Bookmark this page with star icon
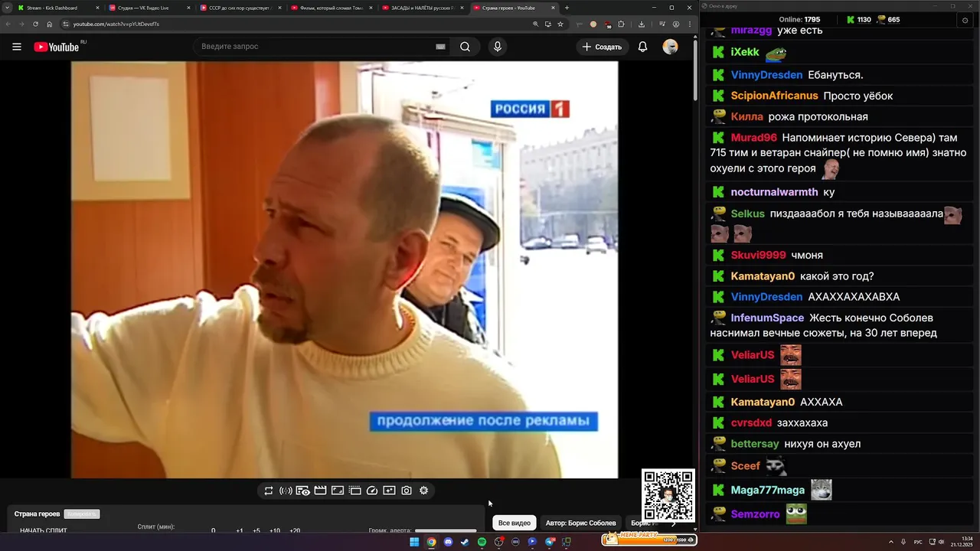980x551 pixels. pos(560,24)
